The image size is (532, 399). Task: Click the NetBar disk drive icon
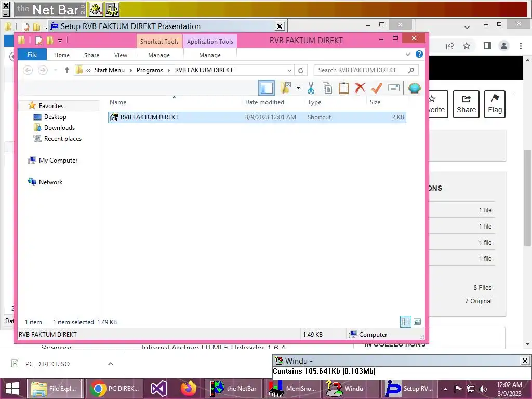[96, 9]
